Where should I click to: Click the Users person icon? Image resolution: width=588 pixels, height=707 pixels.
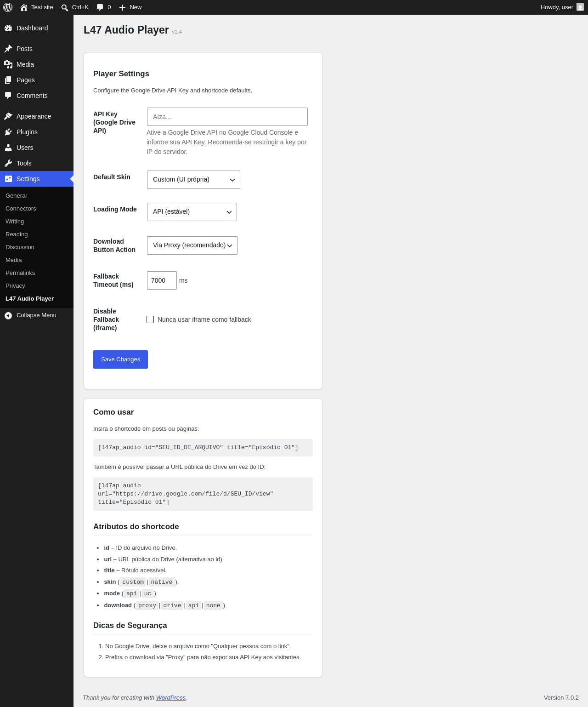click(x=8, y=148)
